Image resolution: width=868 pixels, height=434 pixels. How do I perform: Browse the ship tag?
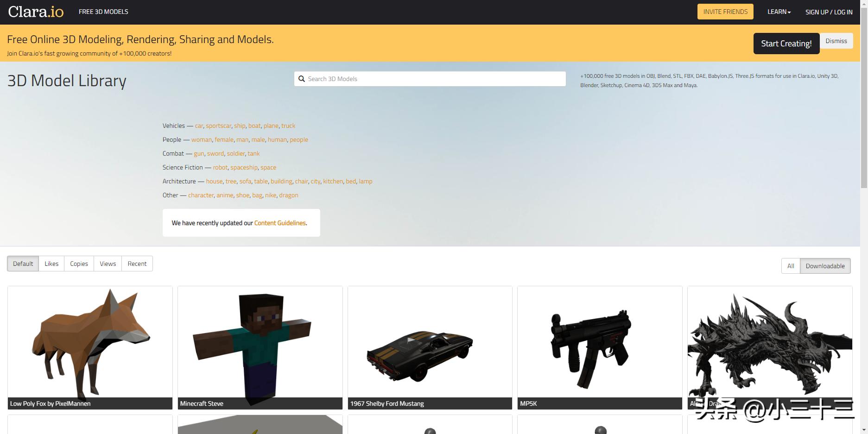(240, 126)
